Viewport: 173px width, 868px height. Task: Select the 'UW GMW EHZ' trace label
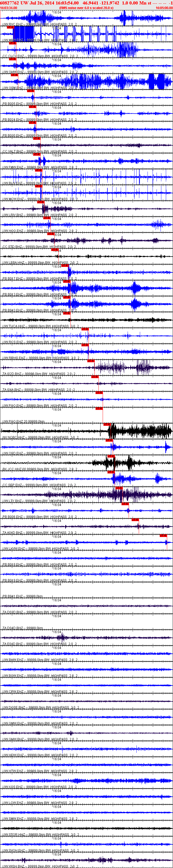tap(40, 724)
